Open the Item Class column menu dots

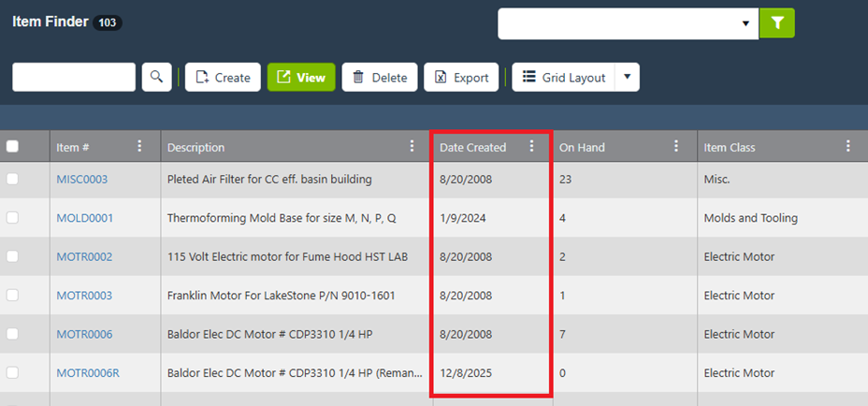848,146
